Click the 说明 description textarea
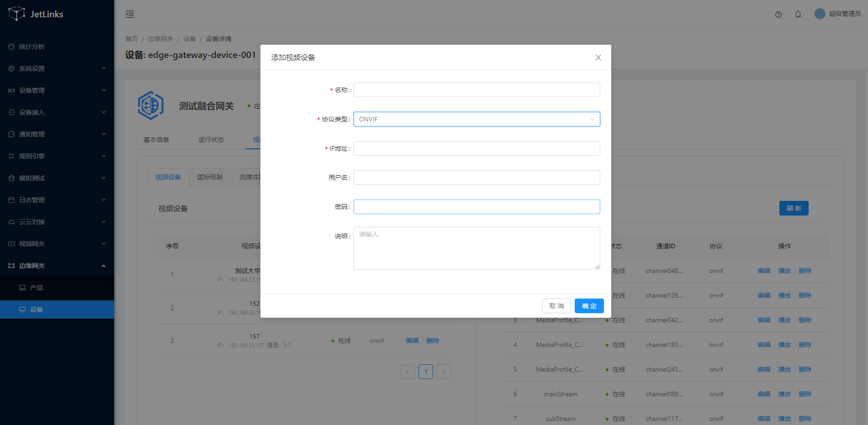Image resolution: width=868 pixels, height=425 pixels. (x=476, y=248)
